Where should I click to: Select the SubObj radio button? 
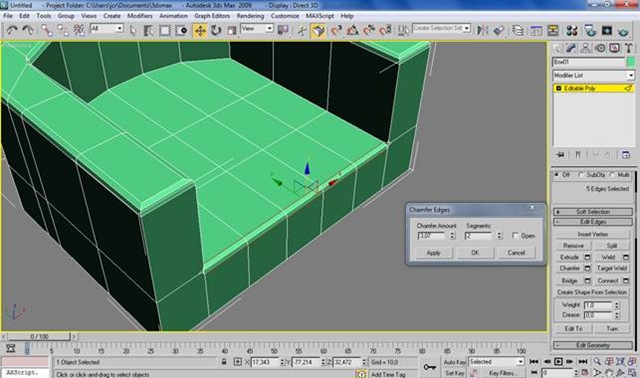click(581, 175)
